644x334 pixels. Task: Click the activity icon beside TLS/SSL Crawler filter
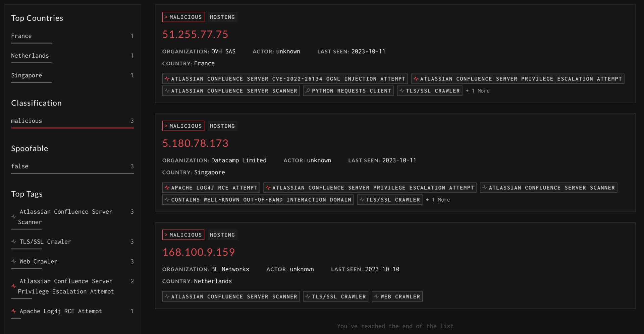coord(13,242)
